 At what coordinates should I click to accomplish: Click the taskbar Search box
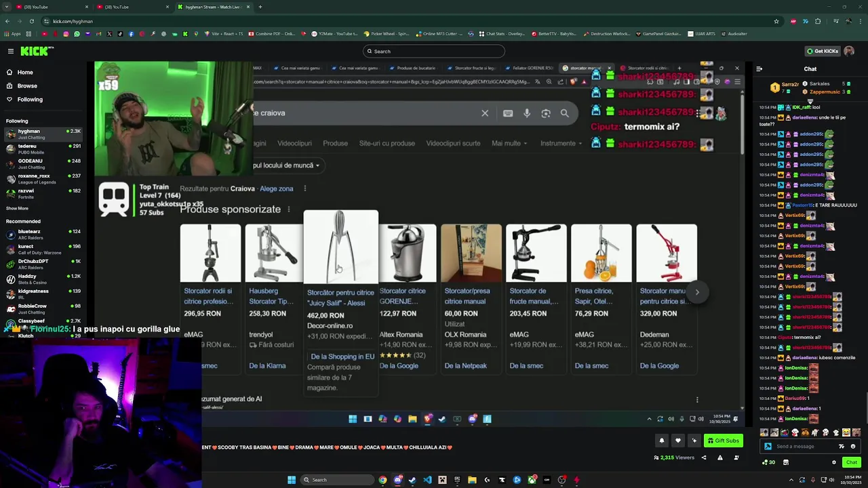click(x=337, y=480)
